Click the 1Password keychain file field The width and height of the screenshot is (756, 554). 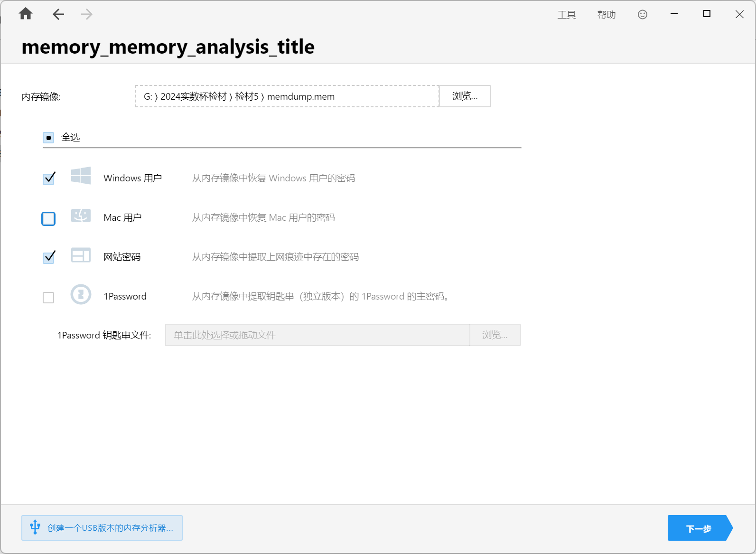pyautogui.click(x=317, y=335)
